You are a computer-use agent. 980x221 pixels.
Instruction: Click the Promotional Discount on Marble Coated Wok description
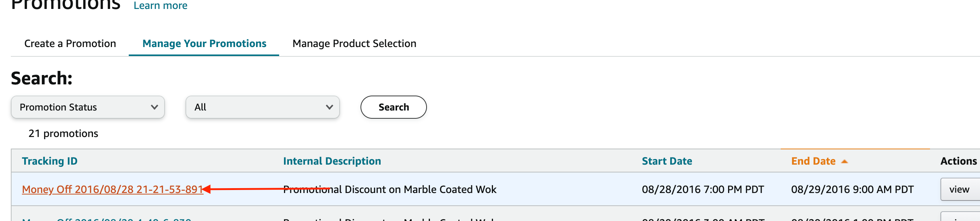[390, 189]
